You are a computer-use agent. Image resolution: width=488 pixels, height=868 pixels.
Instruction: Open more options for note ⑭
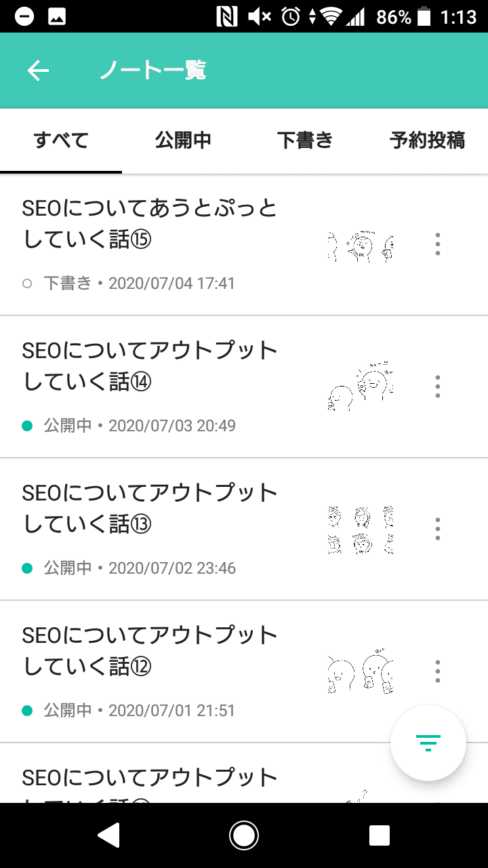[438, 387]
